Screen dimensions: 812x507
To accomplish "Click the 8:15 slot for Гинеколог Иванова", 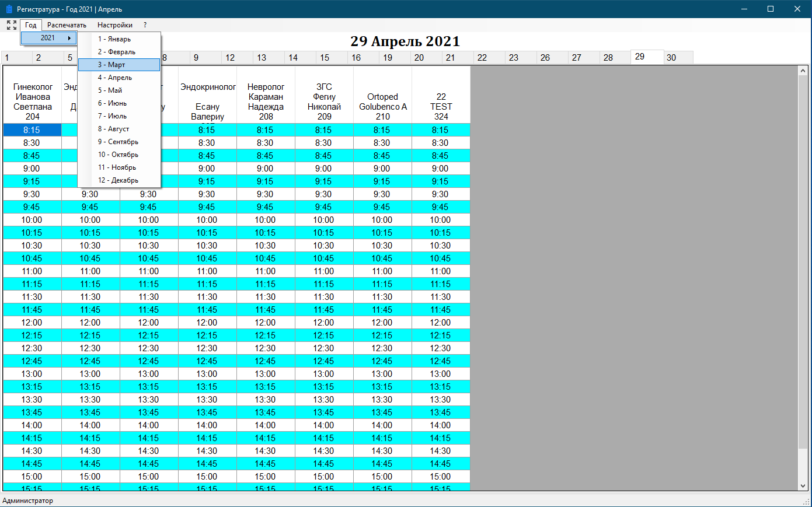I will tap(32, 130).
